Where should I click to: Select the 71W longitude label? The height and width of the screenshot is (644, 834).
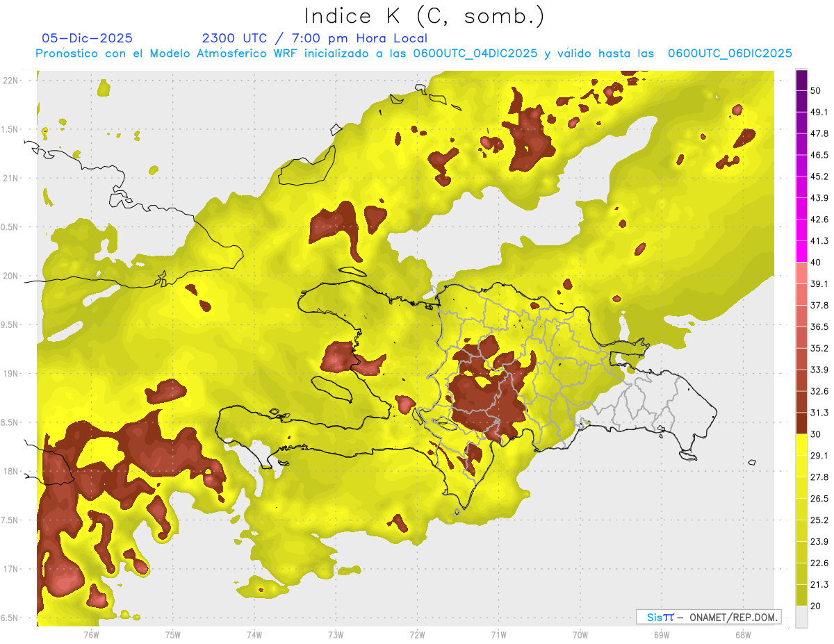[498, 634]
